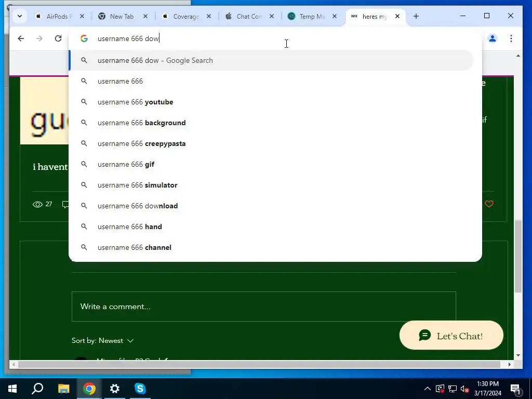The image size is (532, 399).
Task: Select the 'username 666 background' suggestion
Action: pyautogui.click(x=271, y=123)
